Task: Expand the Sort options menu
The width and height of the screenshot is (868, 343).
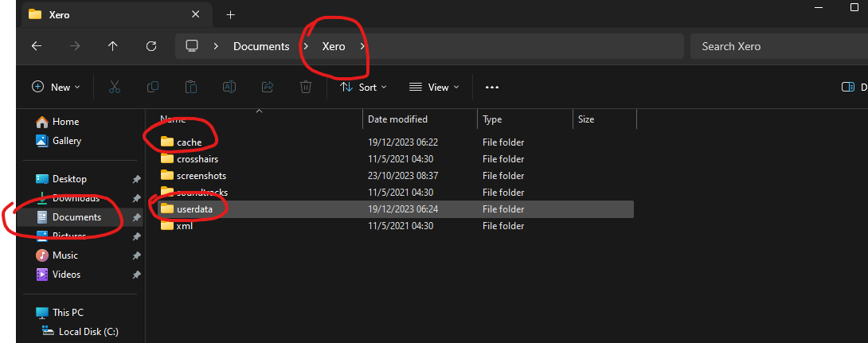Action: pyautogui.click(x=363, y=88)
